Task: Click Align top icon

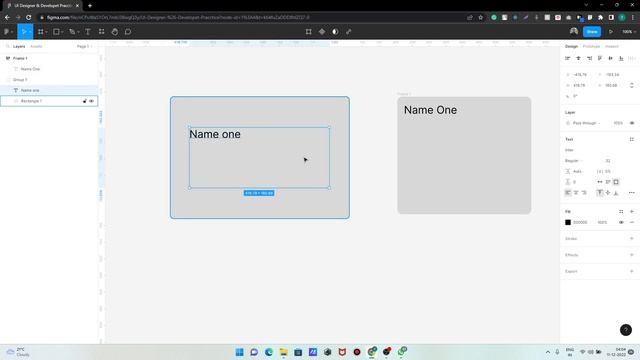Action: point(600,58)
